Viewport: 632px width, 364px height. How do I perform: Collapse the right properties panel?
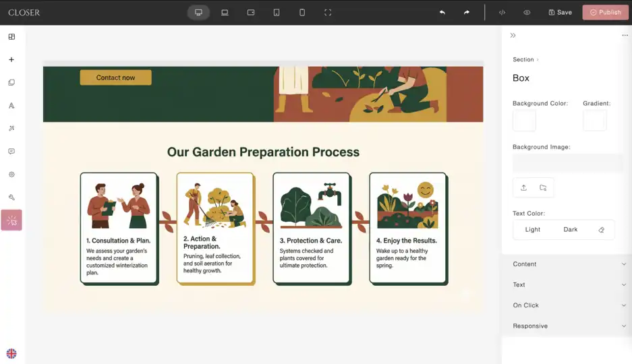click(x=513, y=36)
